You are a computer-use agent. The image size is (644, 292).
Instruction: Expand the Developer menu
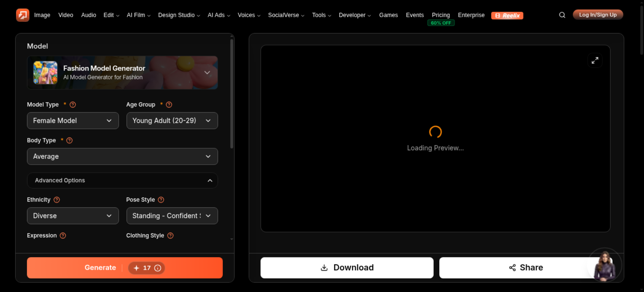pos(355,15)
